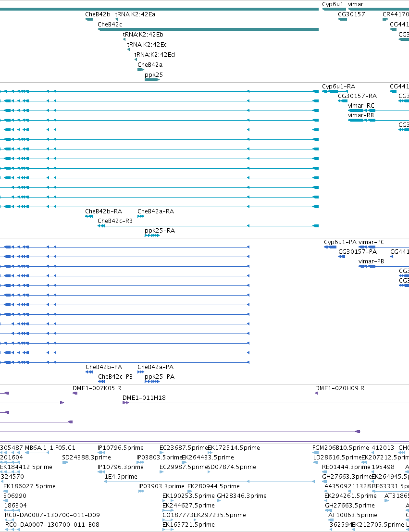Image resolution: width=409 pixels, height=532 pixels.
Task: Click the CheB42c gene label
Action: coord(110,25)
